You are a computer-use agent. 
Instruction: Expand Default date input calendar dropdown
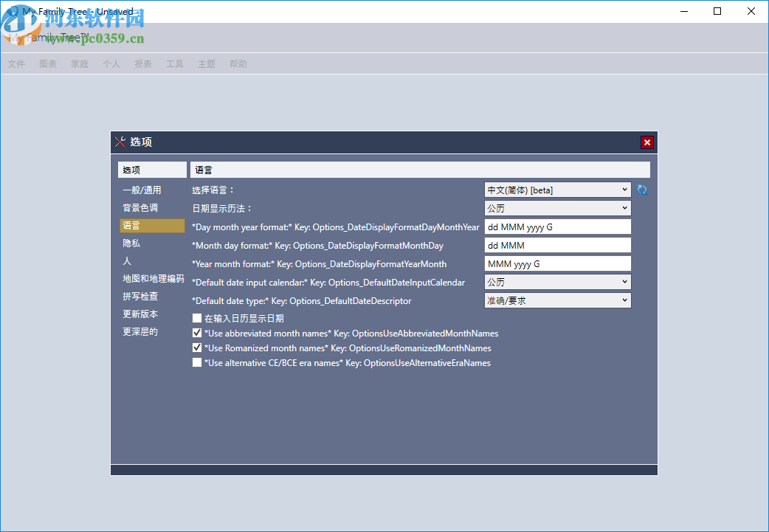point(558,282)
